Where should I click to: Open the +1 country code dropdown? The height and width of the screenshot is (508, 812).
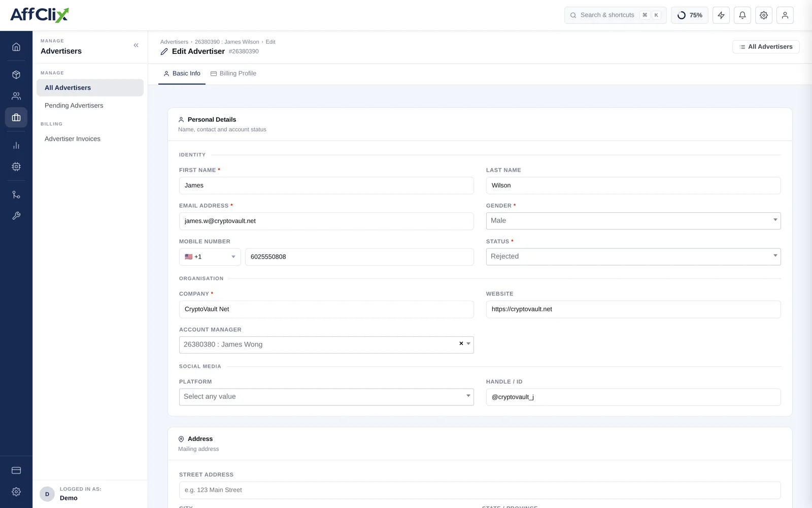click(x=210, y=257)
